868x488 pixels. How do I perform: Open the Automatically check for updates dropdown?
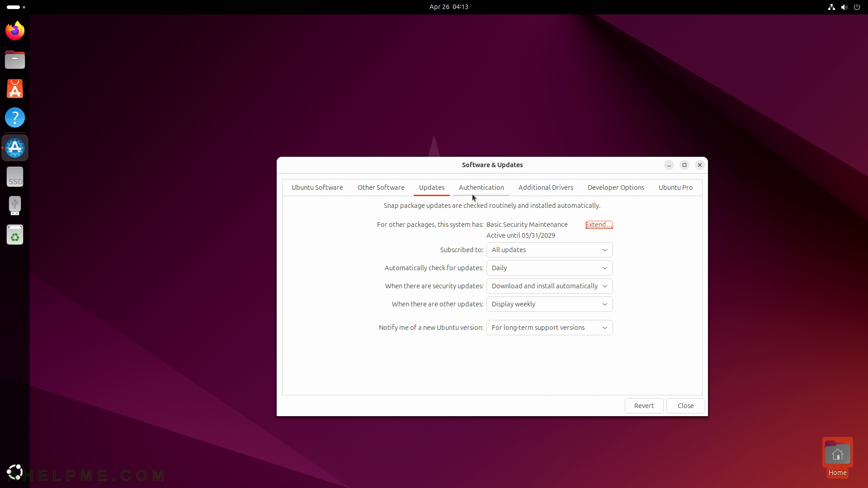549,268
